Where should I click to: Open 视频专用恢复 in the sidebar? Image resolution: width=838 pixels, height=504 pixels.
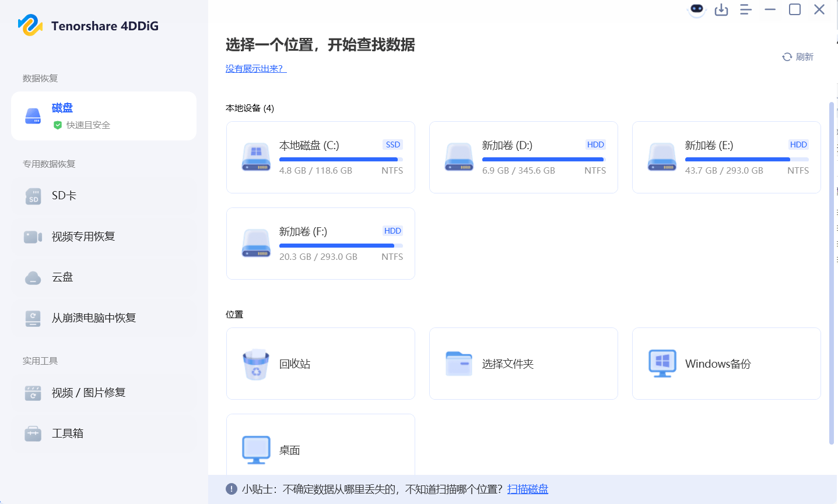pyautogui.click(x=104, y=237)
